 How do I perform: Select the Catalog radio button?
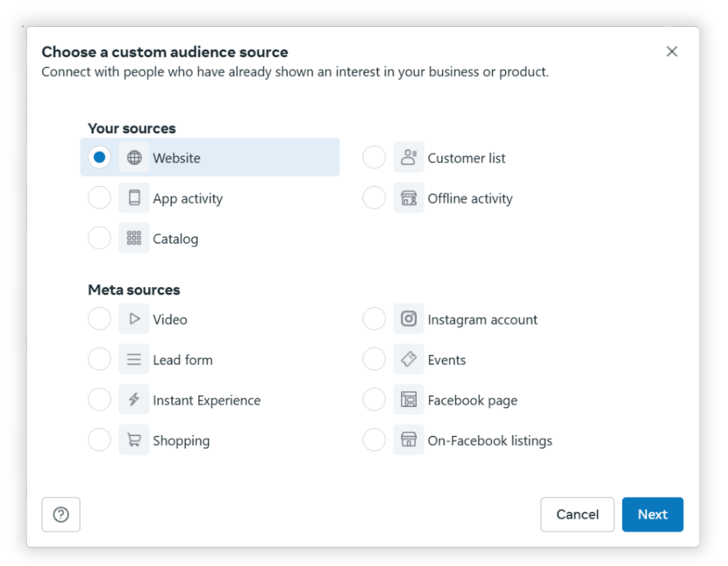[x=99, y=238]
